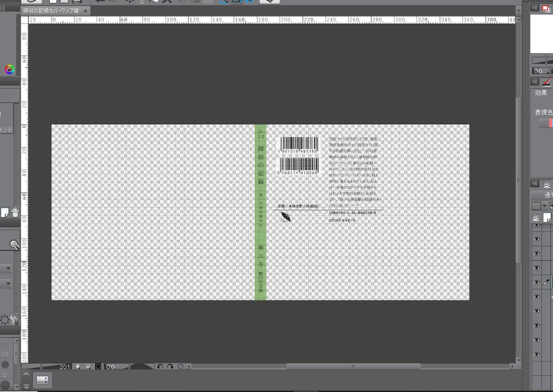The image size is (553, 392).
Task: Zoom out with the minus magnifier icon
Action: (78, 367)
